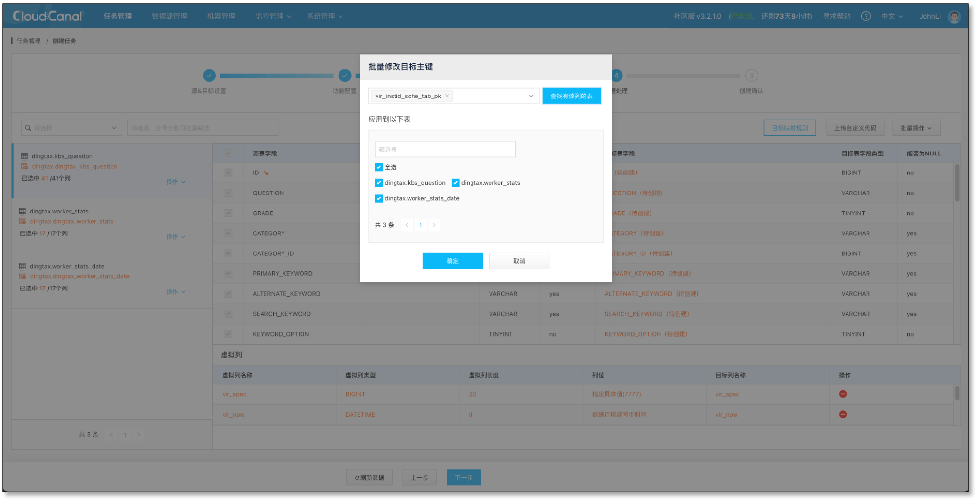The width and height of the screenshot is (980, 503).
Task: Uncheck dingtax.worker_stats_date checkbox
Action: pyautogui.click(x=378, y=198)
